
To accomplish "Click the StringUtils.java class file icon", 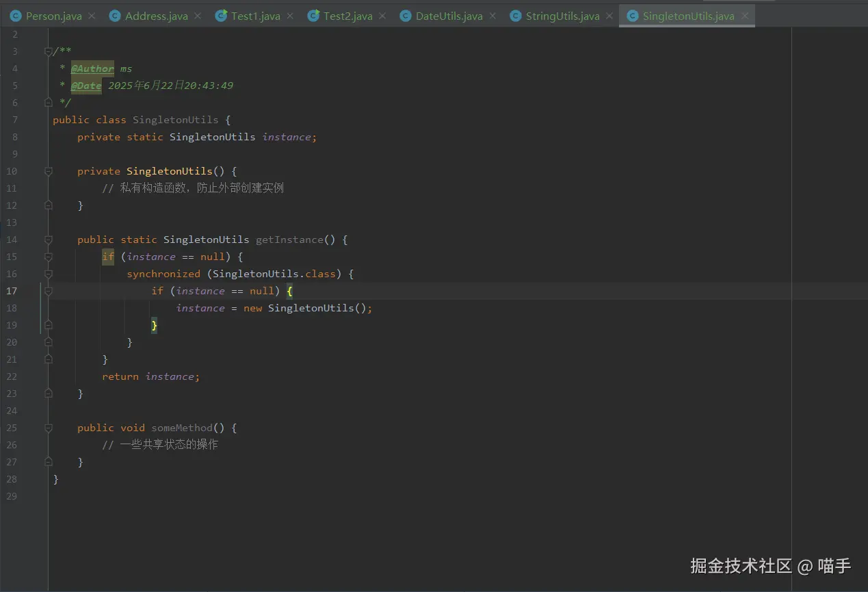I will pyautogui.click(x=516, y=16).
